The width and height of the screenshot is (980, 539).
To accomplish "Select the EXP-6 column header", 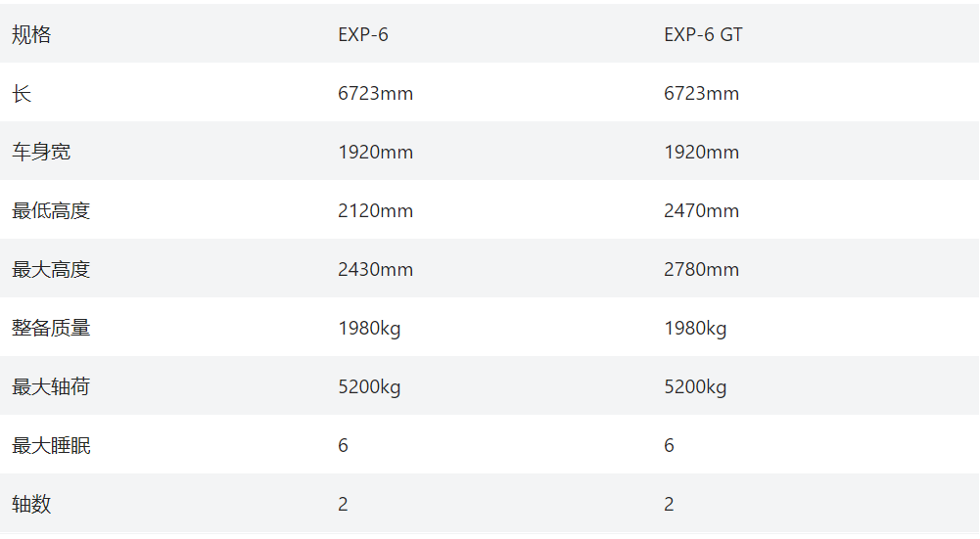I will tap(363, 35).
